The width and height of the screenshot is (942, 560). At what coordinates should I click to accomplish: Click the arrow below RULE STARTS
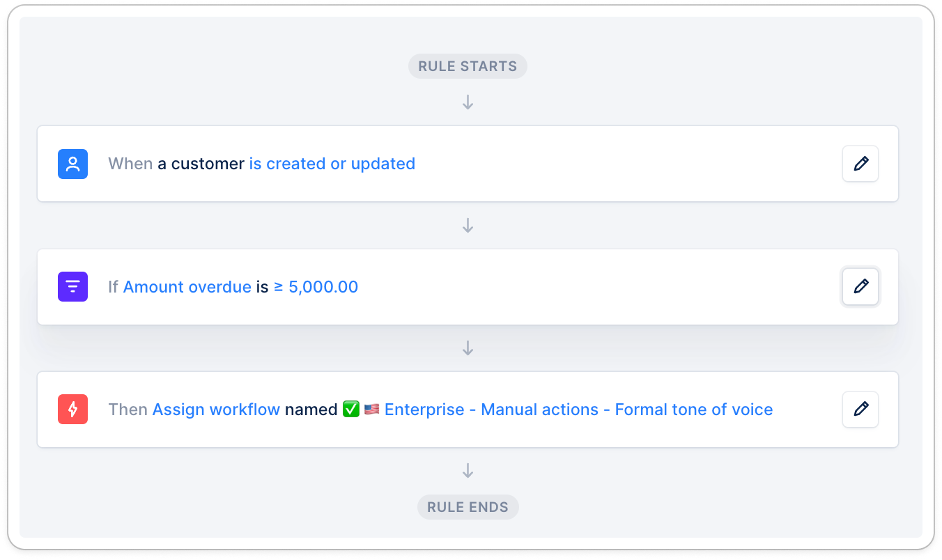click(x=468, y=102)
